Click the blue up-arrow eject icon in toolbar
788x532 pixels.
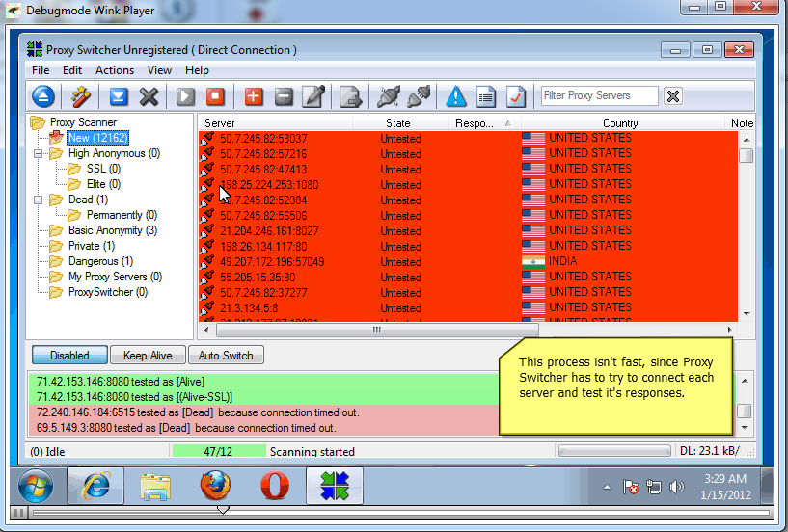(x=43, y=96)
